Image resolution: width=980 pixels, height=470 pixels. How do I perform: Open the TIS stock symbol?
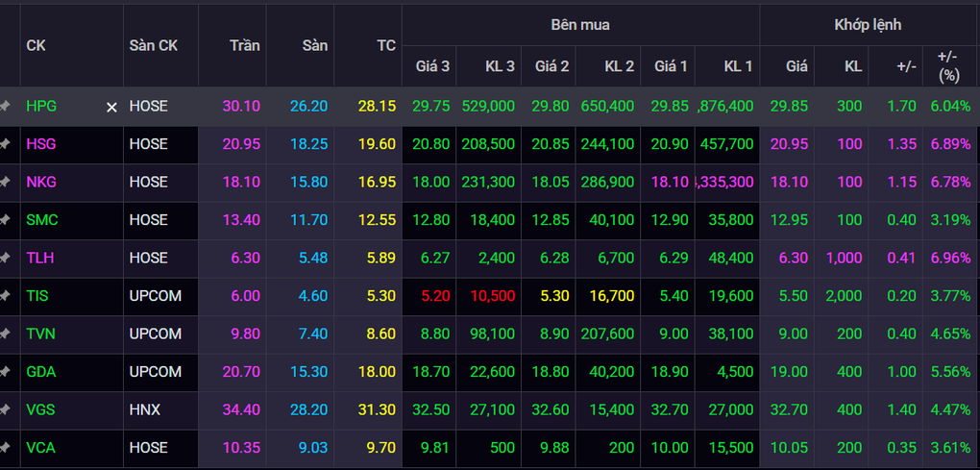(37, 296)
